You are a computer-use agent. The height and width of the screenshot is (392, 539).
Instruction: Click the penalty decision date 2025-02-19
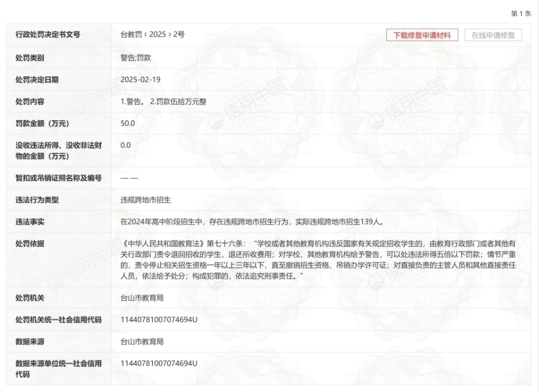click(x=138, y=80)
